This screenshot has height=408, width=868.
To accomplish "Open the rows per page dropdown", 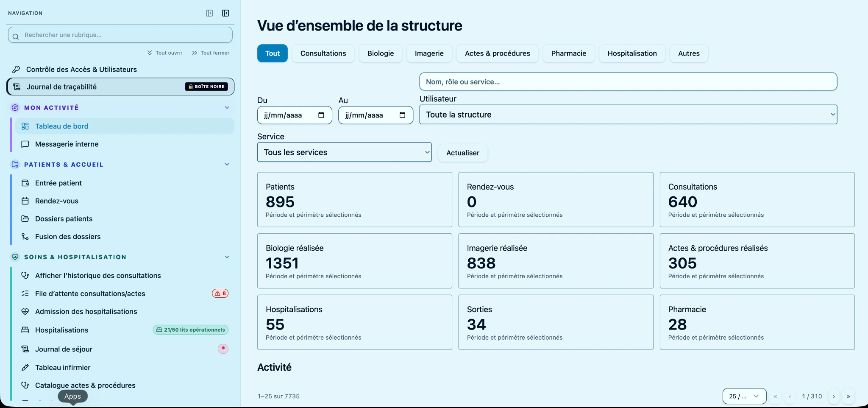I will [744, 396].
